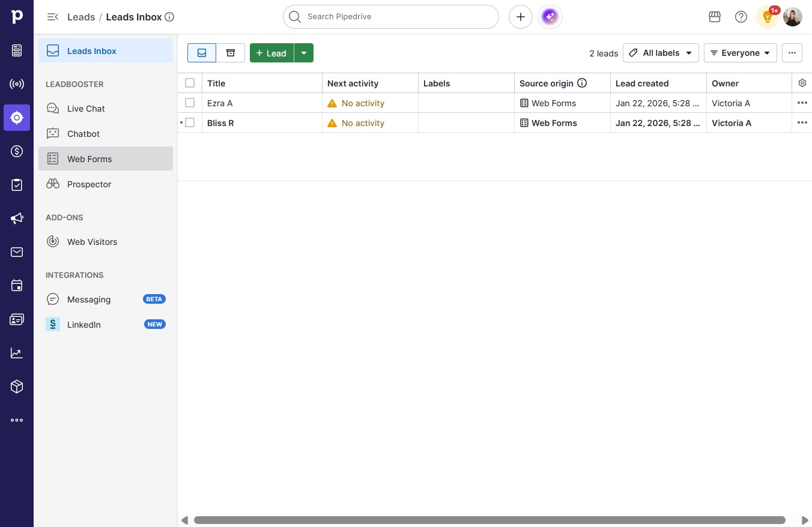The height and width of the screenshot is (527, 812).
Task: Open LinkedIn integration
Action: [x=106, y=325]
